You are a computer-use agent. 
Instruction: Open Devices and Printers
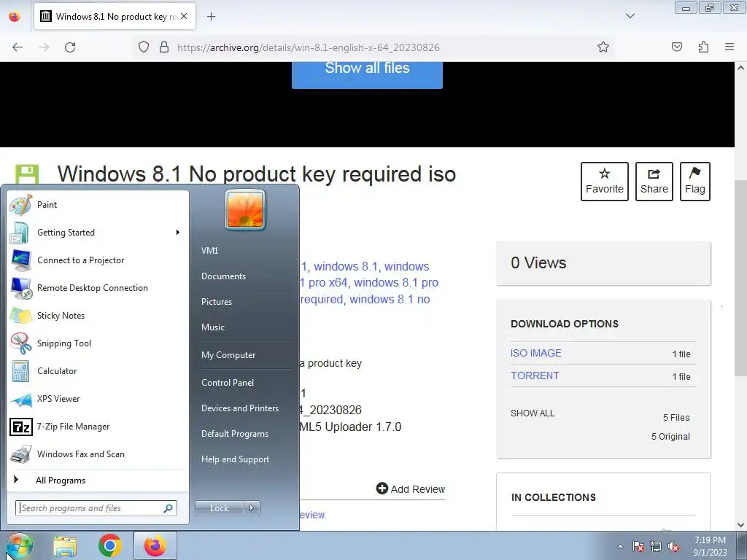(239, 408)
